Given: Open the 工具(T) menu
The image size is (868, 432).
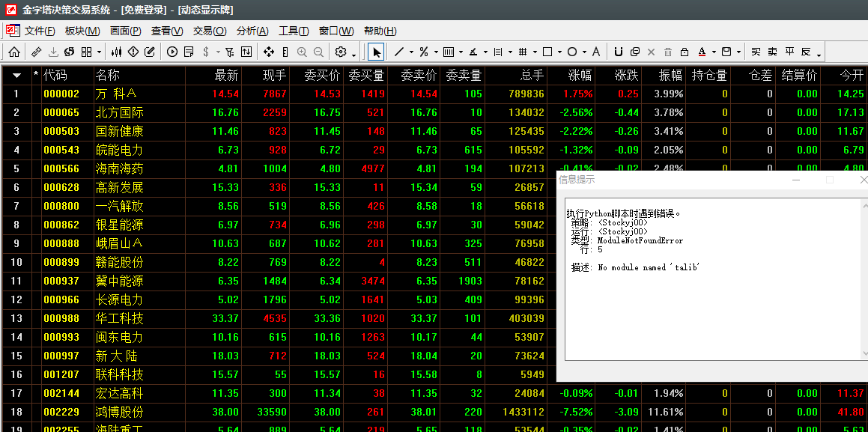Looking at the screenshot, I should pyautogui.click(x=294, y=31).
